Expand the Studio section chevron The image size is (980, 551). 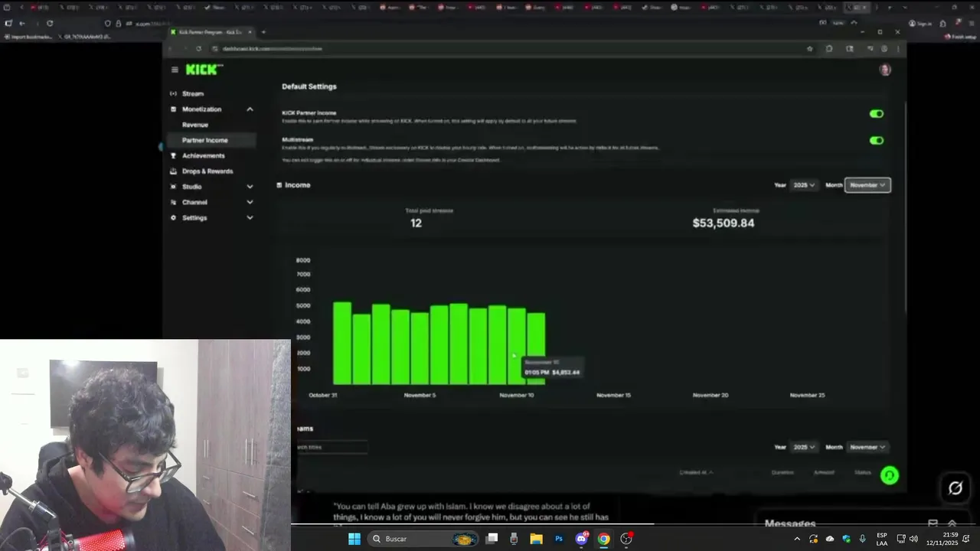[x=250, y=187]
